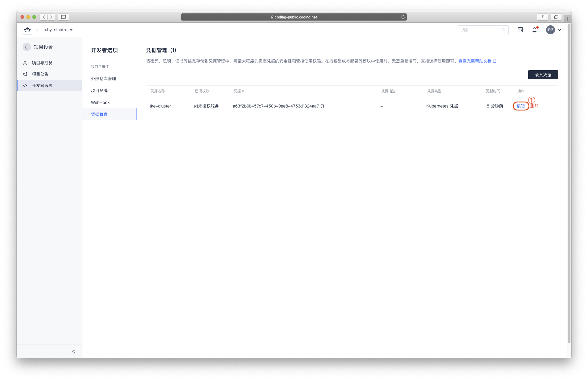Copy the credential ID with copy icon
Image resolution: width=588 pixels, height=380 pixels.
[322, 106]
